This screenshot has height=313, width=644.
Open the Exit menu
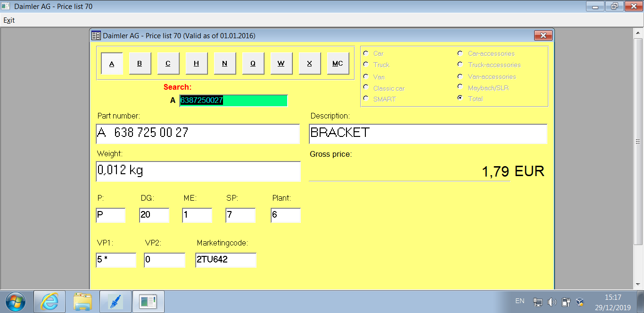pos(9,20)
